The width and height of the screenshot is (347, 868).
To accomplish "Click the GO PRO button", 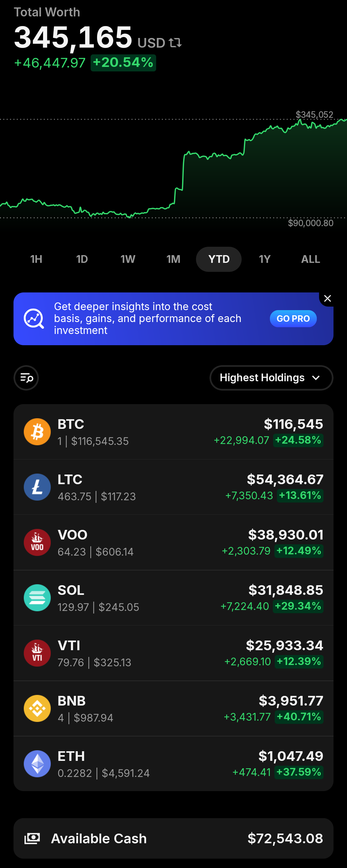I will pyautogui.click(x=293, y=319).
